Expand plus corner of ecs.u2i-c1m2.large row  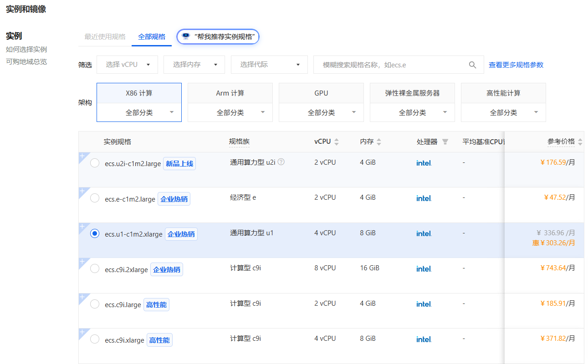point(82,156)
